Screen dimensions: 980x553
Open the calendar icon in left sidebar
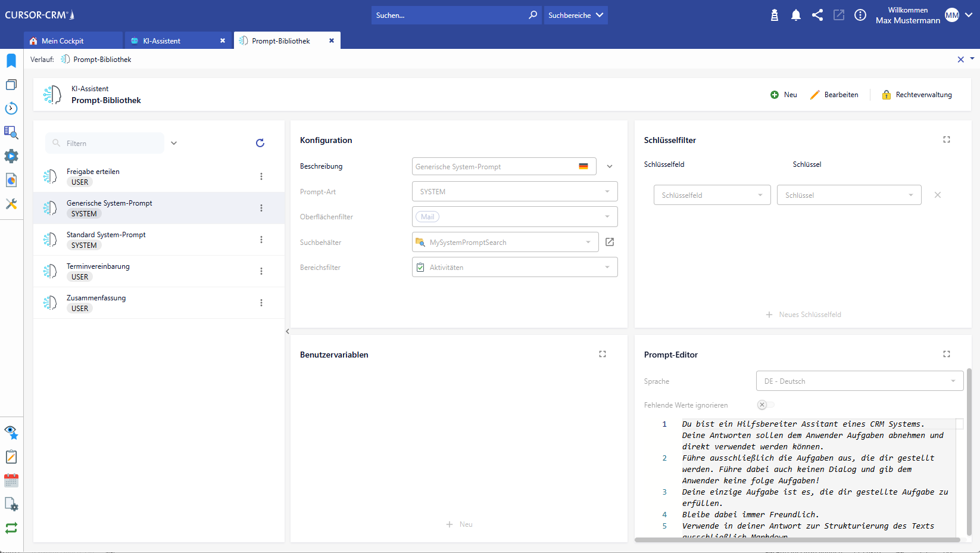(11, 480)
